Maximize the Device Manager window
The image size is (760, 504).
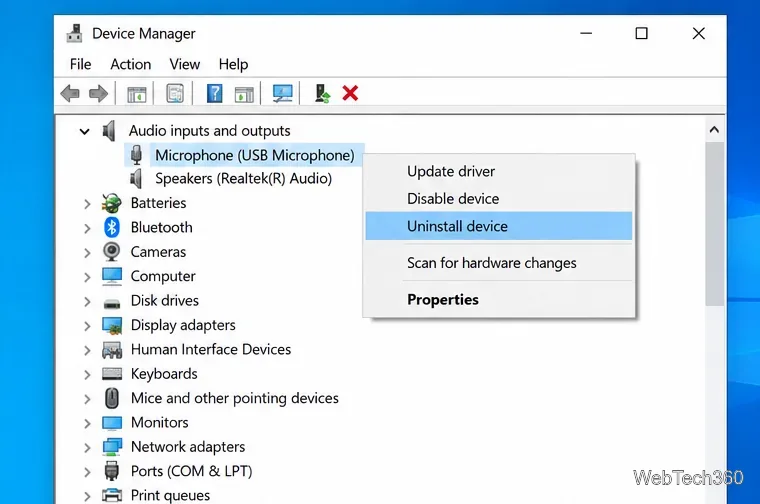click(x=641, y=33)
